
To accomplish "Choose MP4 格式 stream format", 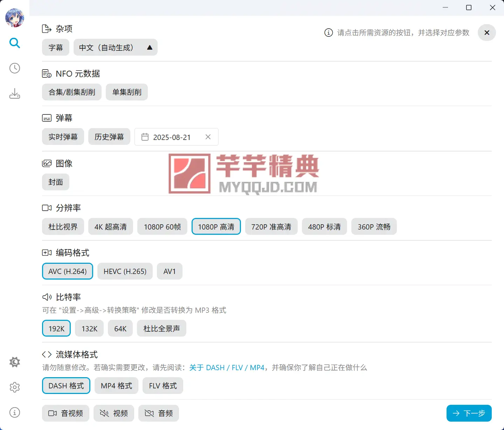I will pos(117,386).
